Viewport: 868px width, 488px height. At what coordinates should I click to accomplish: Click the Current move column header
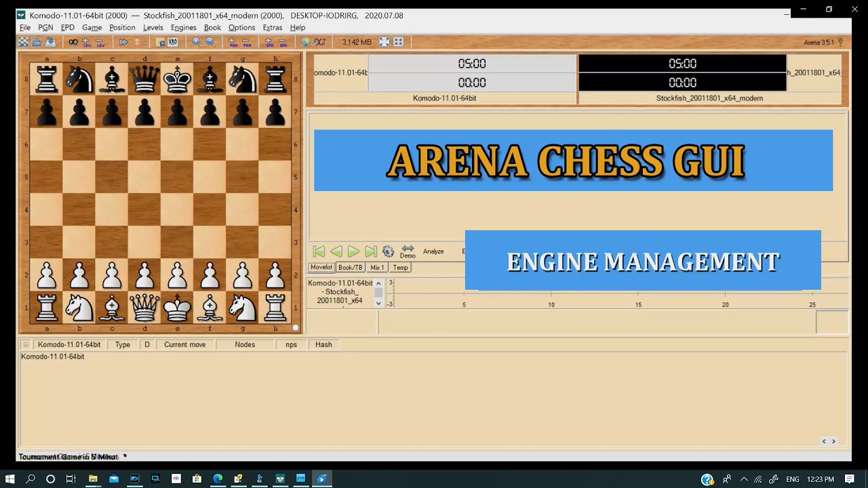pos(184,344)
